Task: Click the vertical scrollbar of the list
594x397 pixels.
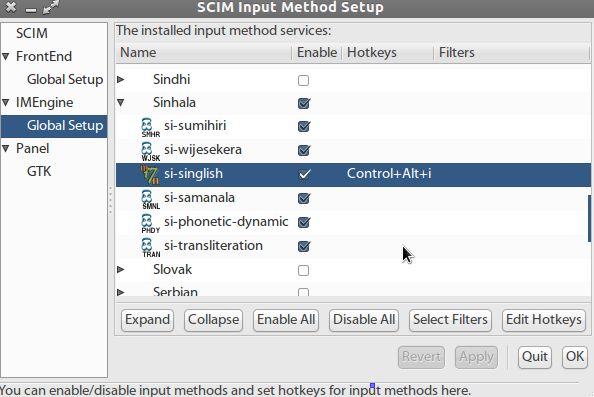Action: [589, 218]
